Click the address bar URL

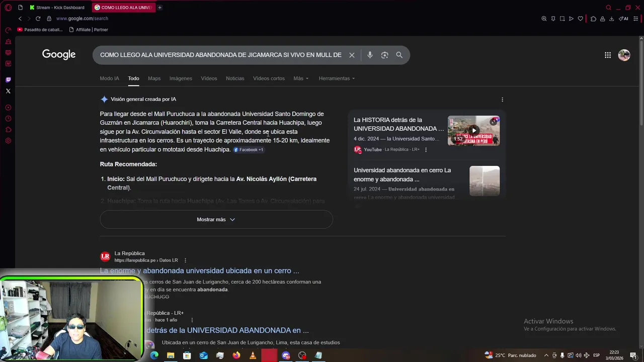(x=82, y=19)
